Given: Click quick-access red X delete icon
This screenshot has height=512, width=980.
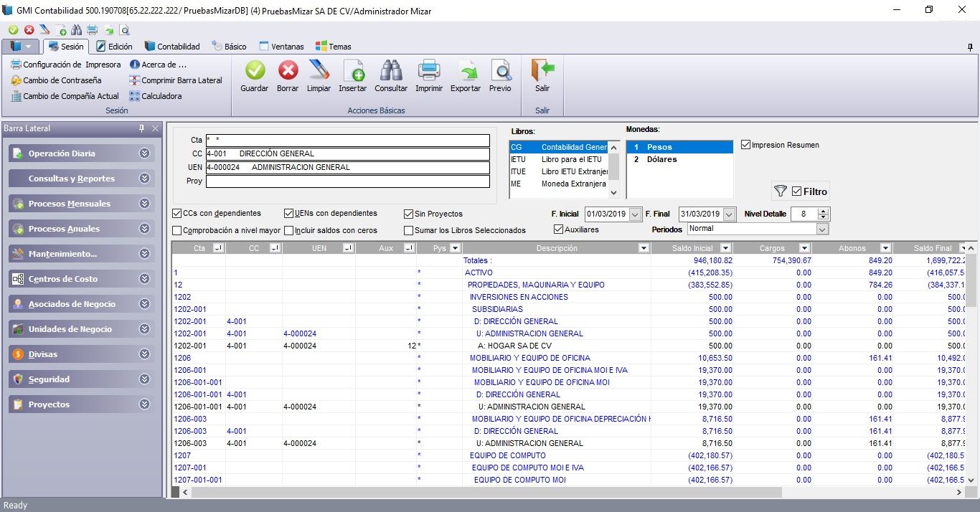Looking at the screenshot, I should 29,30.
